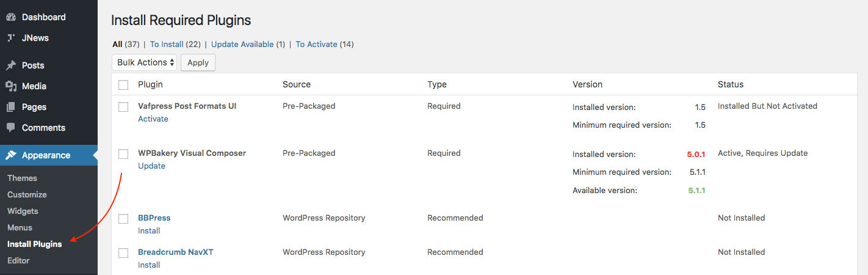Click the Pages sidebar icon
This screenshot has height=275, width=868.
pyautogui.click(x=11, y=107)
